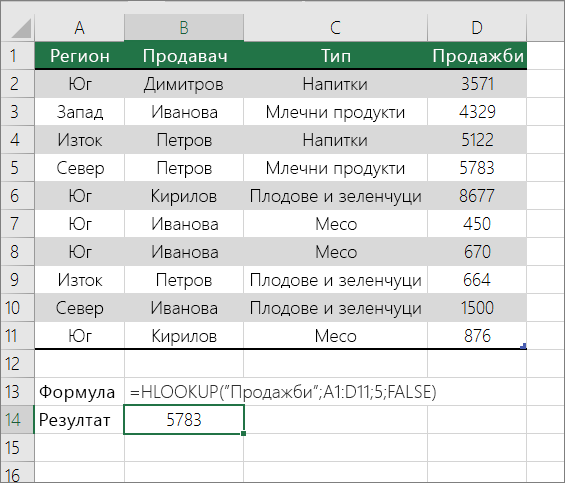Viewport: 565px width, 483px height.
Task: Click the 'Регион' header cell
Action: click(80, 56)
